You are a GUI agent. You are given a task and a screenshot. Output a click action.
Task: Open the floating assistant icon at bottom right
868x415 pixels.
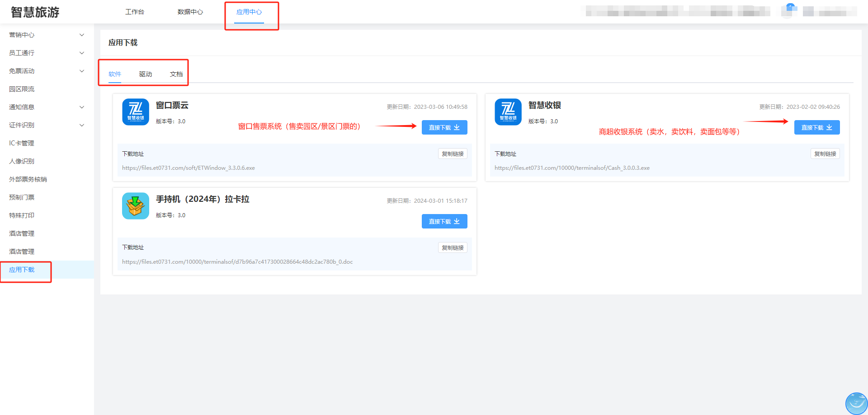[x=856, y=403]
